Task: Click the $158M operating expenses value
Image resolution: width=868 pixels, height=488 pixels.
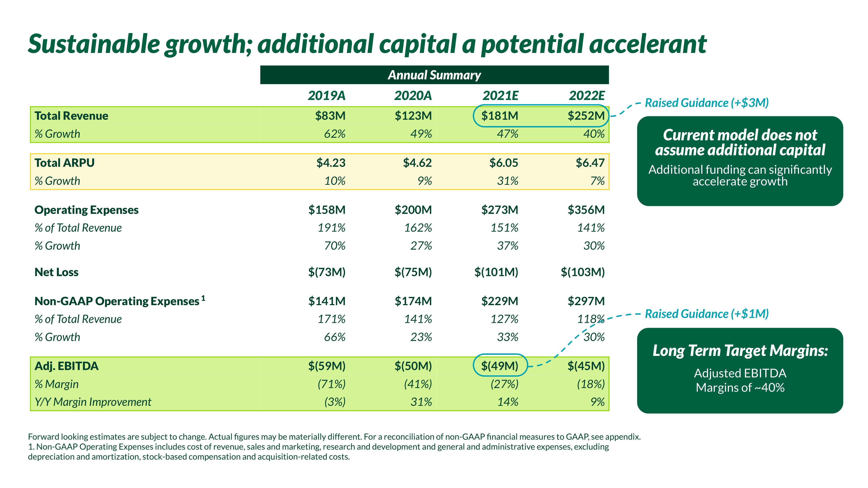Action: click(327, 210)
